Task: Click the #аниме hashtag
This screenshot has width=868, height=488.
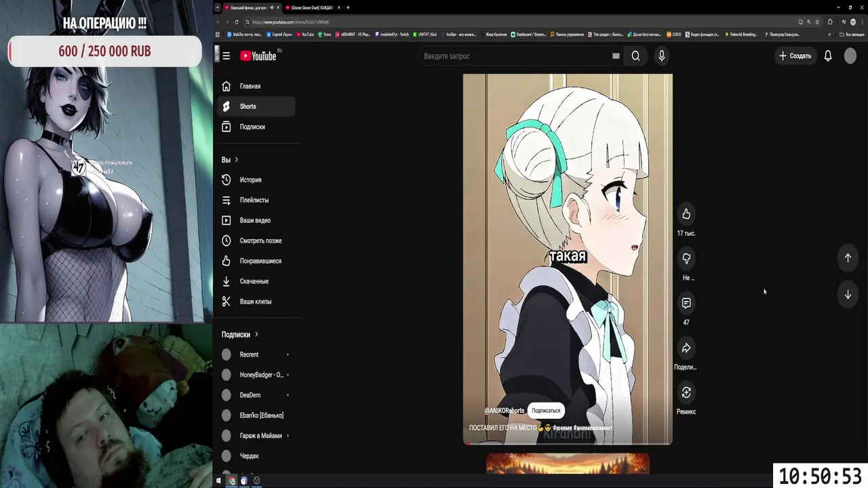Action: 561,428
